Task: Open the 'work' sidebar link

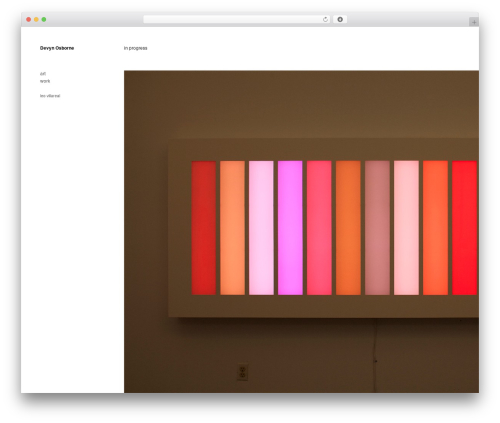Action: [45, 81]
